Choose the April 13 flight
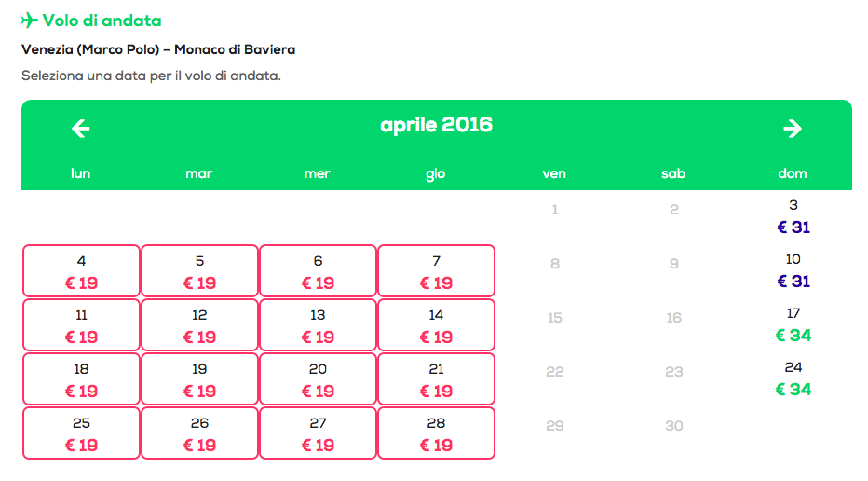868x481 pixels. [318, 326]
